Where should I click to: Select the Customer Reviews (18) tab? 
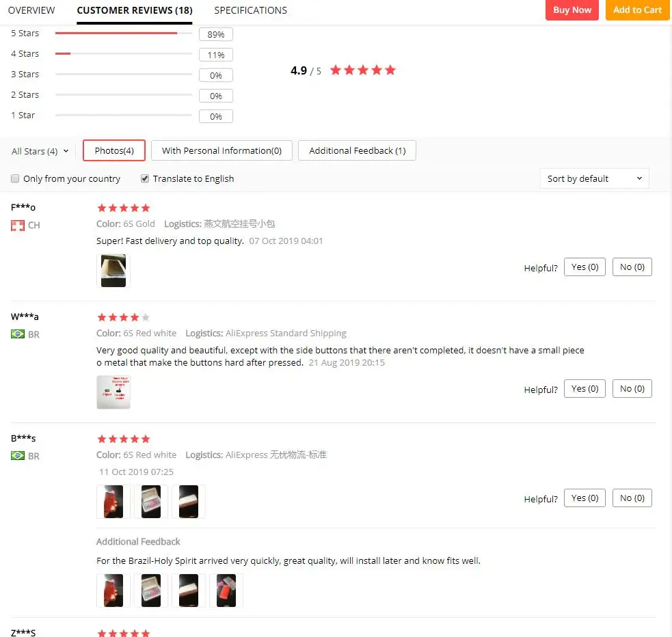coord(135,10)
